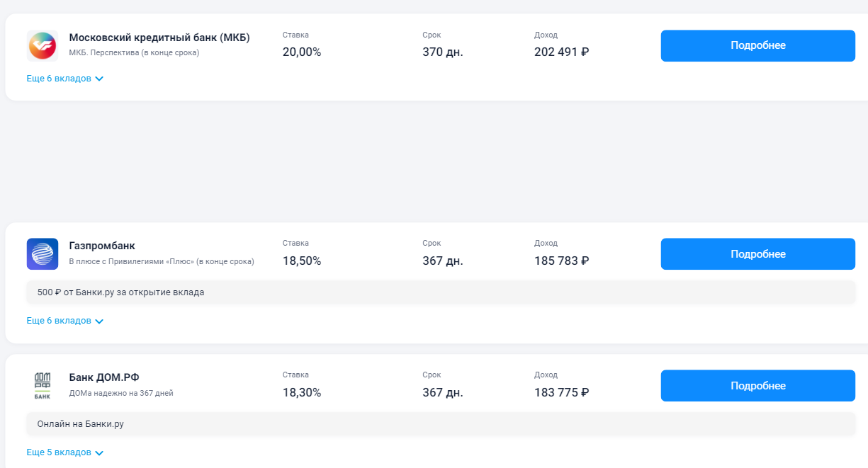Select 'В плюсе с Привилегиями «Плюс»' deposit name
868x468 pixels.
(x=162, y=261)
